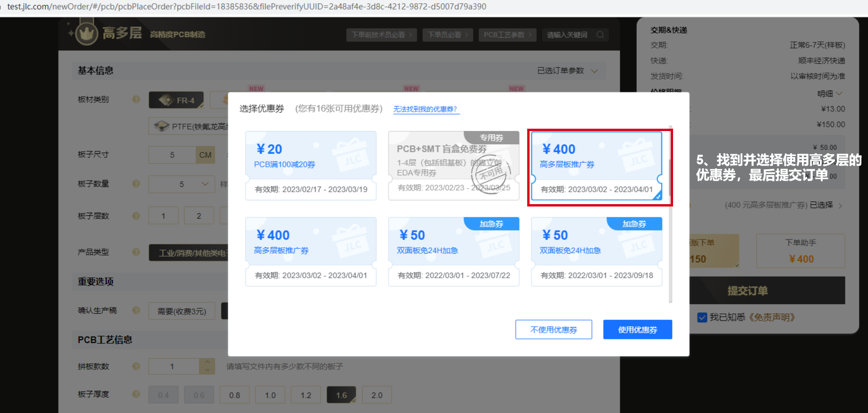Click help icon next to 产品类型
The width and height of the screenshot is (868, 413).
point(136,252)
